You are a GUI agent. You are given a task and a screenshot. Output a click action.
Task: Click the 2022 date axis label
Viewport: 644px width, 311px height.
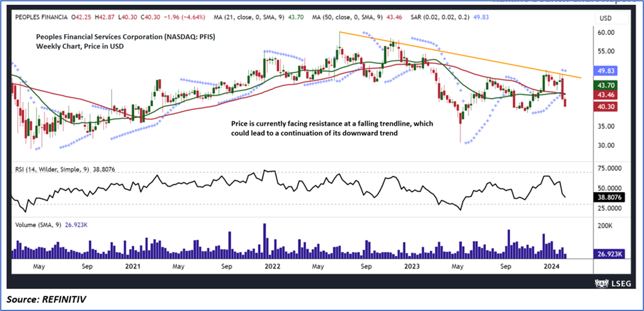(x=273, y=266)
